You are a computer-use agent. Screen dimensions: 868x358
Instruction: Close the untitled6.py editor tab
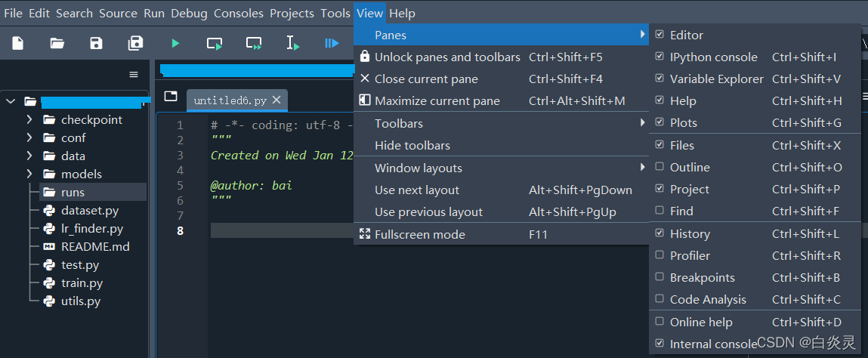pos(276,100)
